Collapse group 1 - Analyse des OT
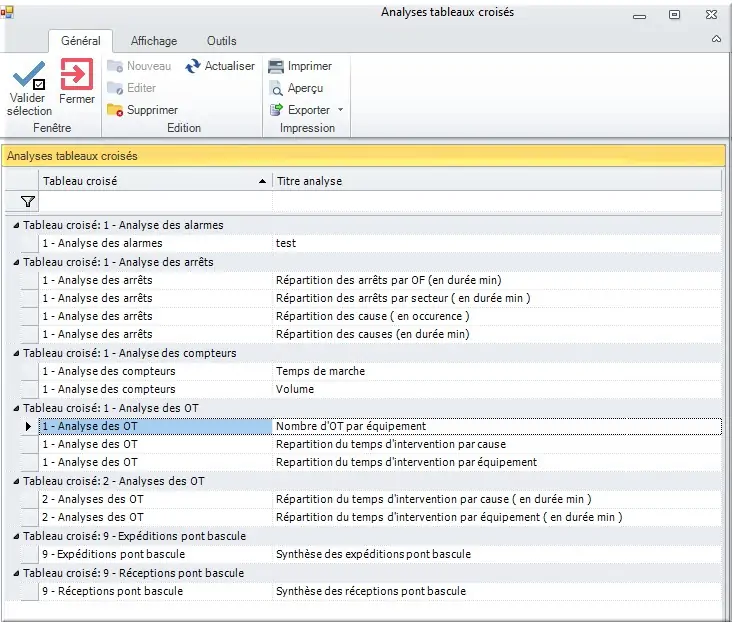Viewport: 732px width, 622px height. pyautogui.click(x=16, y=409)
